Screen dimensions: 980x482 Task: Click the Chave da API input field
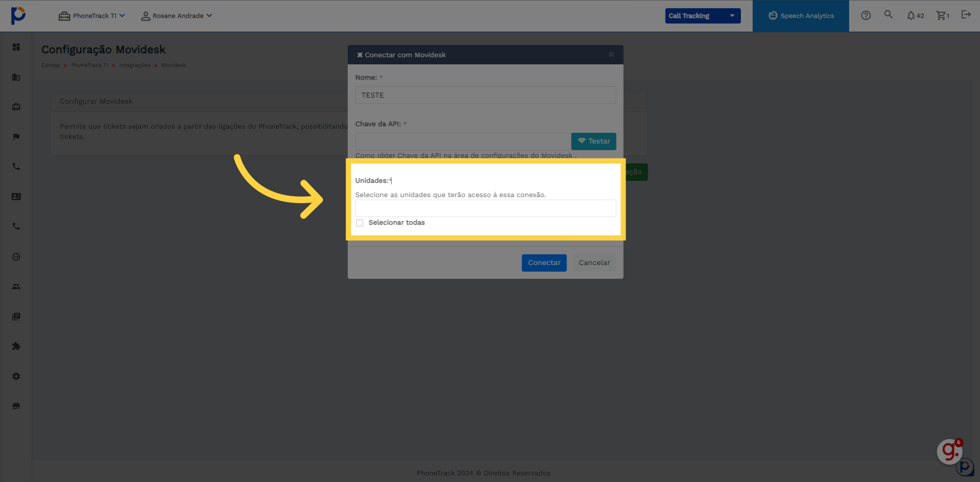(463, 141)
